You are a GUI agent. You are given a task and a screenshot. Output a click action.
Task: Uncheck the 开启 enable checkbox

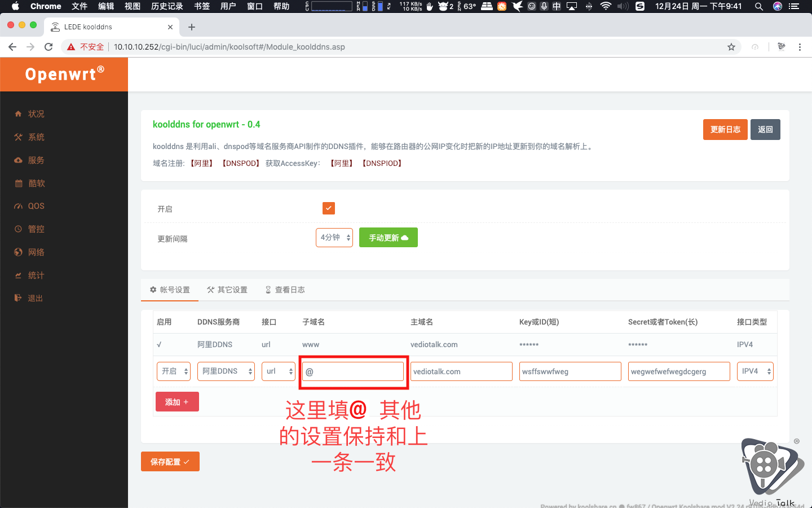(x=329, y=208)
